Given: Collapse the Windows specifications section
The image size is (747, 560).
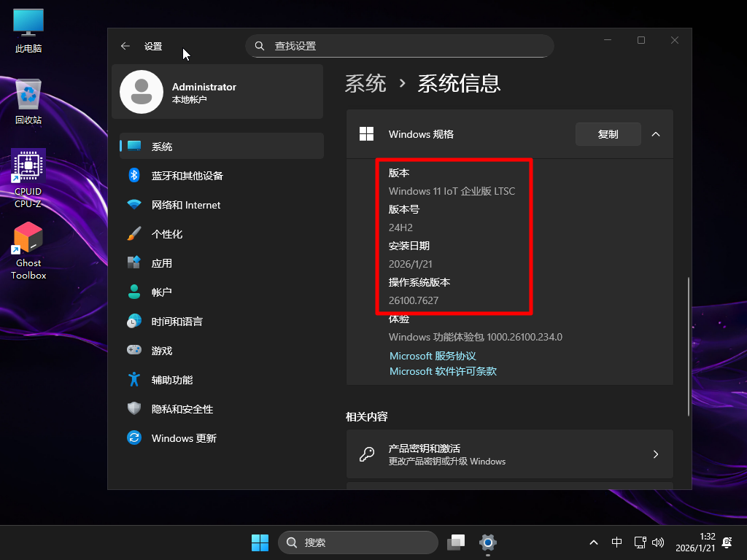Looking at the screenshot, I should [x=655, y=134].
